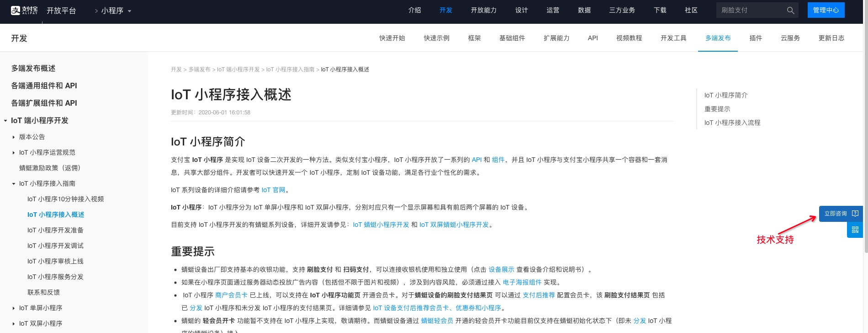Expand the IoT 单屏小程序 node

pyautogui.click(x=14, y=308)
